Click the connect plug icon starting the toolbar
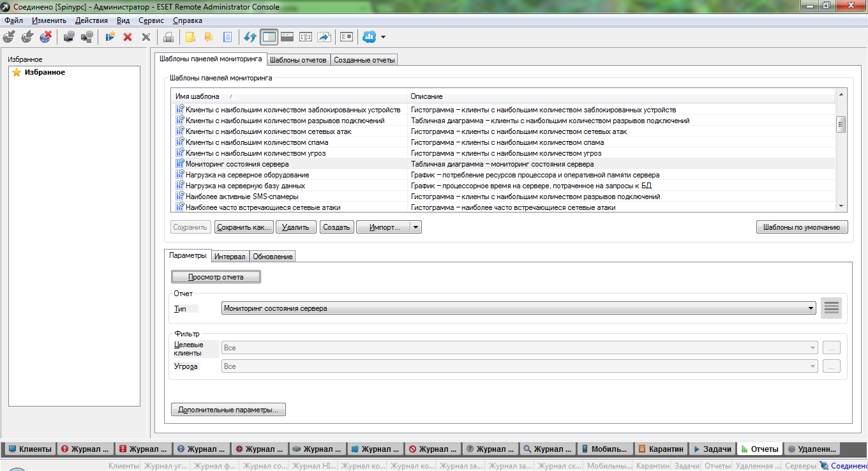 click(9, 37)
